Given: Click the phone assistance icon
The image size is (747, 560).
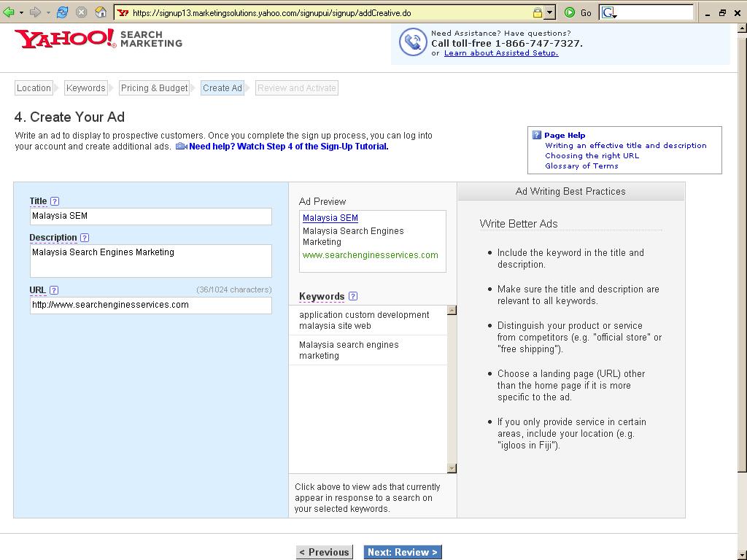Looking at the screenshot, I should pos(413,42).
